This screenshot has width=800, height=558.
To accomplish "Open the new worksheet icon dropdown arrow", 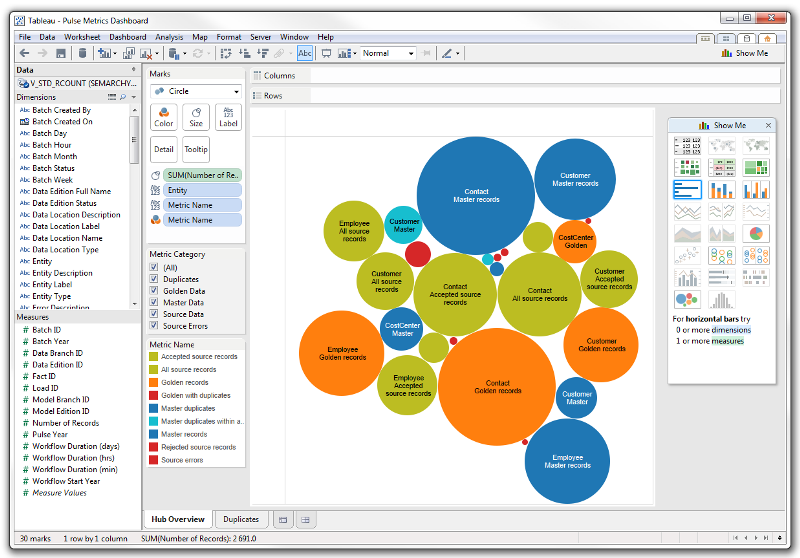I will (115, 54).
